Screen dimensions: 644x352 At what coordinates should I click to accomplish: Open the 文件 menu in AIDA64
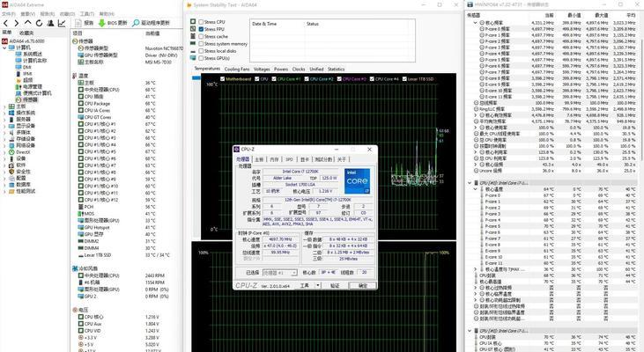point(8,14)
